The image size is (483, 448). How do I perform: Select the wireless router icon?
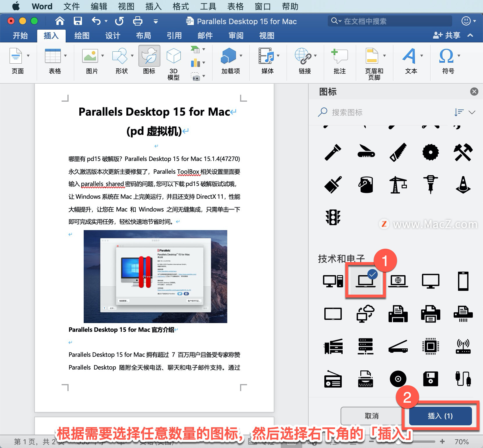(463, 346)
